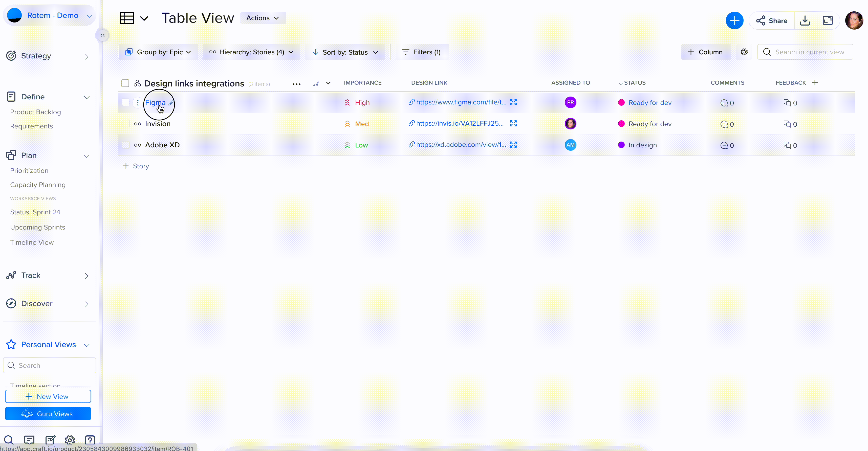This screenshot has width=868, height=451.
Task: Toggle the master checkbox for Design links integrations group
Action: [x=125, y=83]
